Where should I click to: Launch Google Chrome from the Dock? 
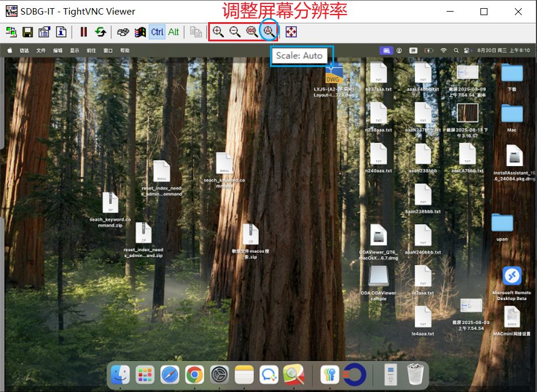(195, 375)
